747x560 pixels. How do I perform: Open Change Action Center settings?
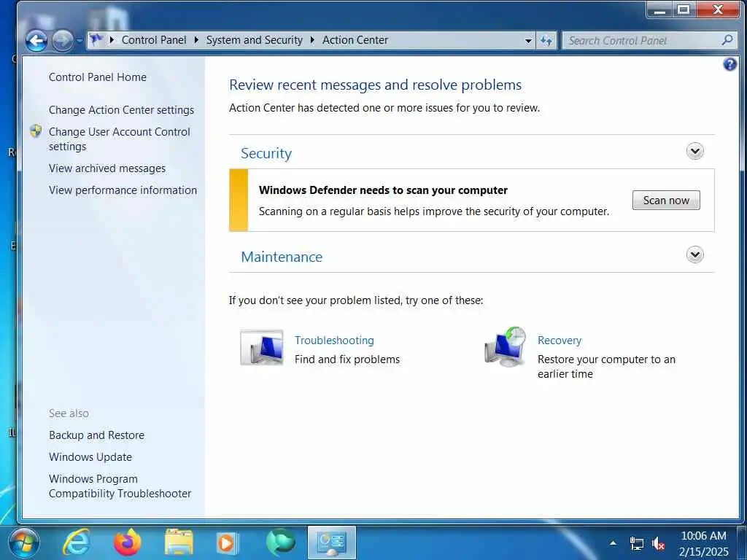122,110
